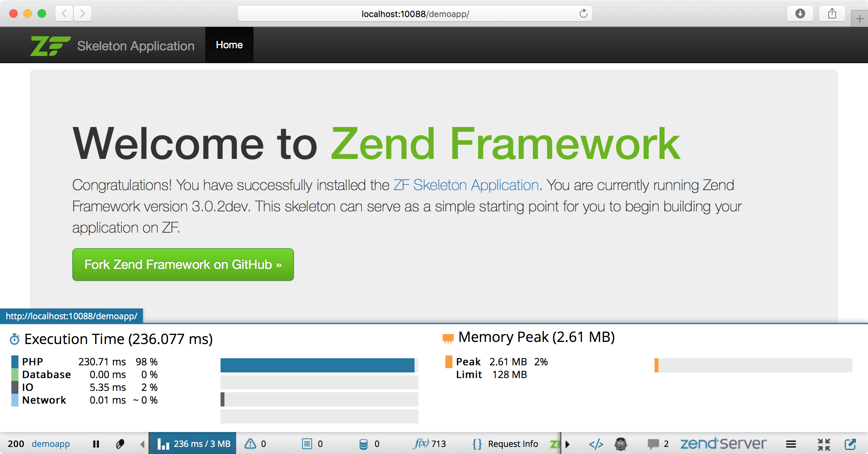868x454 pixels.
Task: Click the Home navigation tab
Action: 228,45
